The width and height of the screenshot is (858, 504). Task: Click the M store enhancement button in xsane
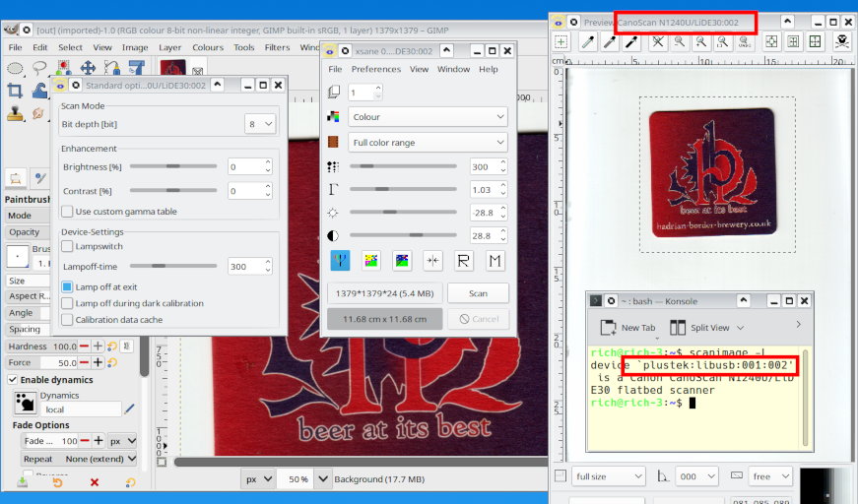coord(495,261)
